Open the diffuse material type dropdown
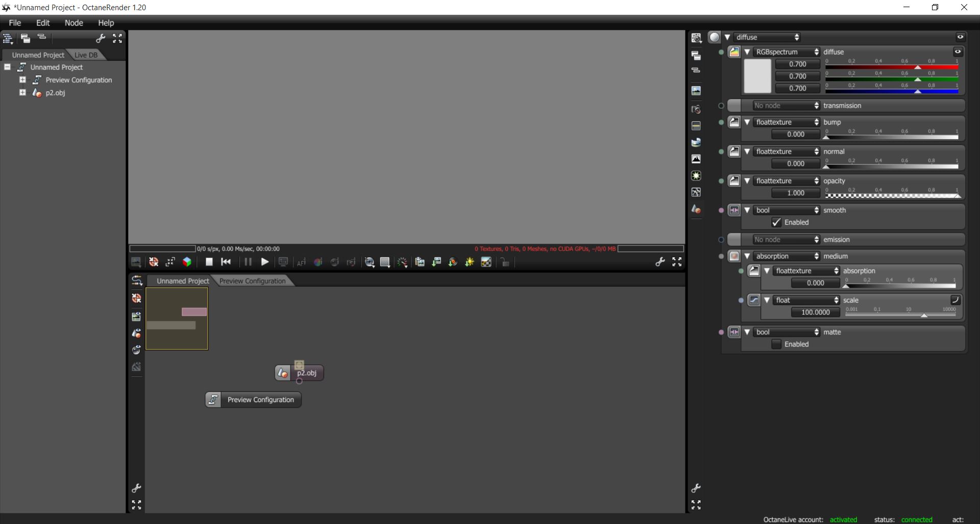980x524 pixels. (767, 37)
